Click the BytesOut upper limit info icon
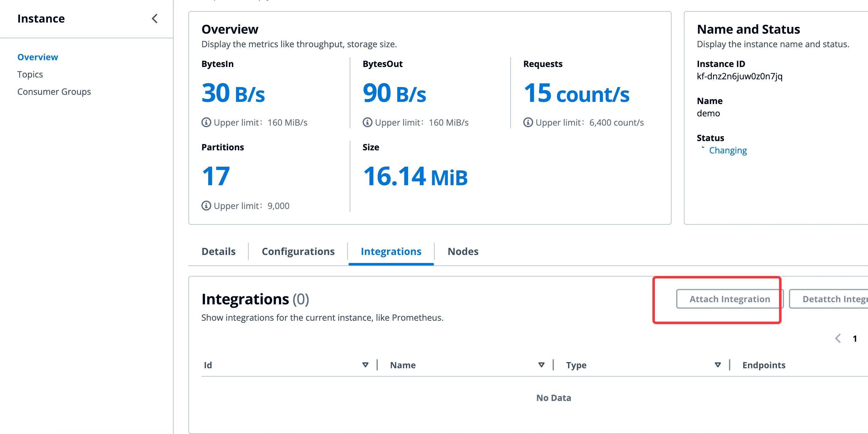 [x=367, y=122]
